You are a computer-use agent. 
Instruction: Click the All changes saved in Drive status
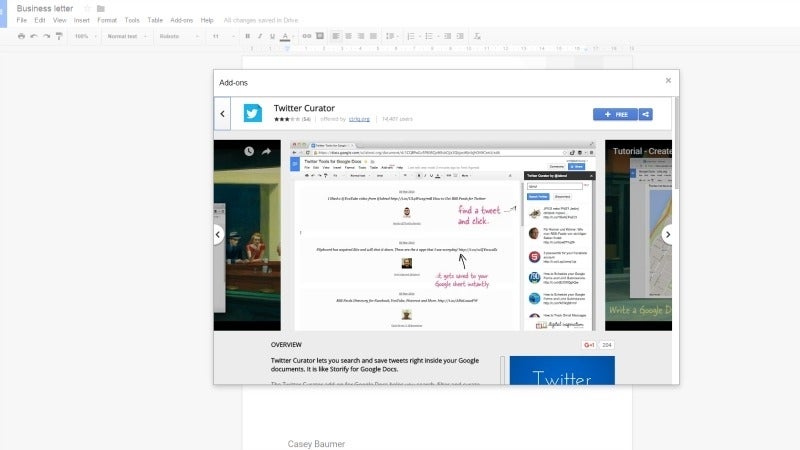point(261,20)
